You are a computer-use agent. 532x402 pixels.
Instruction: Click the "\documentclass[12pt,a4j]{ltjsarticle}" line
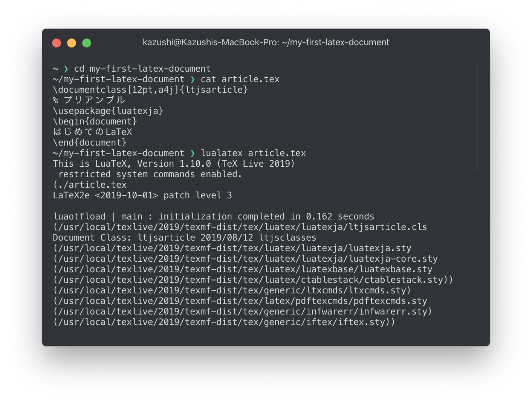(x=150, y=90)
